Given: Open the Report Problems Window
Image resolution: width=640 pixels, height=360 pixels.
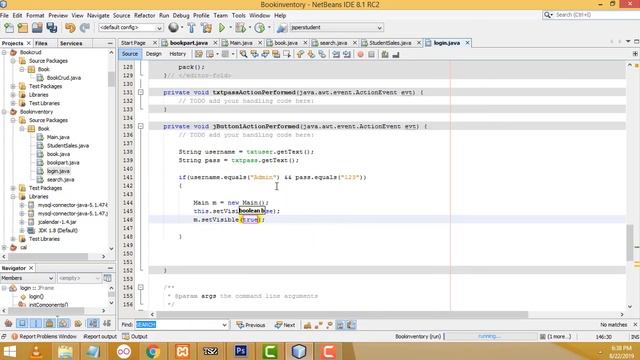Looking at the screenshot, I should (44, 336).
